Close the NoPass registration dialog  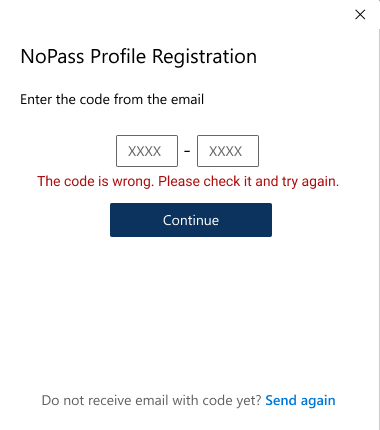[360, 14]
